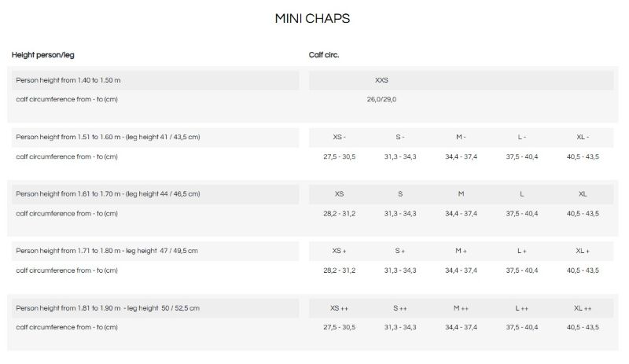
Task: Click the XS - size label
Action: click(340, 137)
